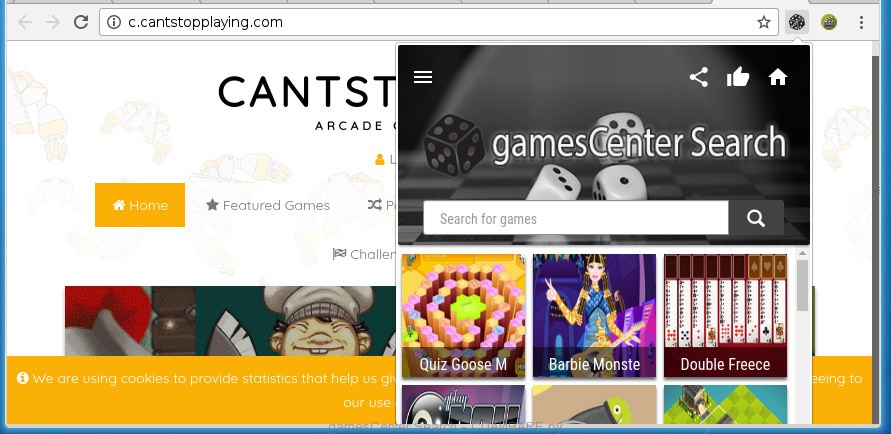Viewport: 891px width, 434px height.
Task: Open the Double Freecell game thumbnail
Action: 726,315
